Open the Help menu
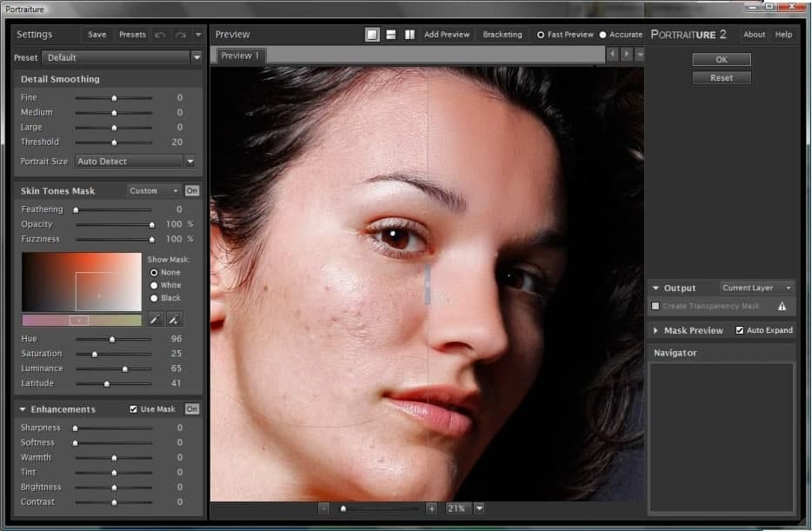Image resolution: width=812 pixels, height=531 pixels. tap(783, 35)
